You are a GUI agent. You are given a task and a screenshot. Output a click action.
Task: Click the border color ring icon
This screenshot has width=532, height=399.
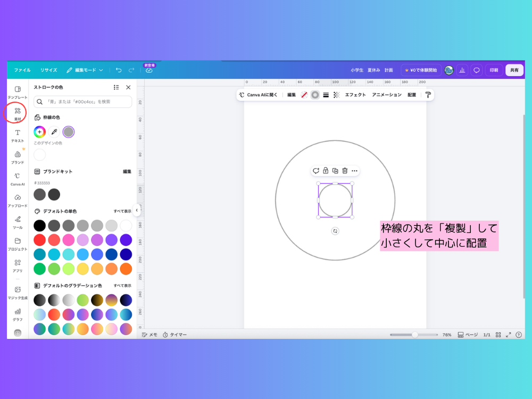coord(315,95)
